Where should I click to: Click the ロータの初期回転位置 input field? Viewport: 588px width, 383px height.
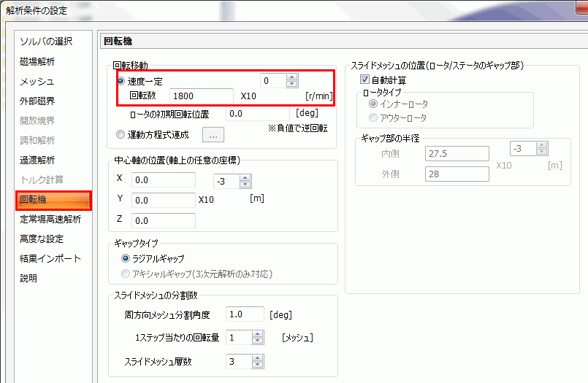point(256,114)
